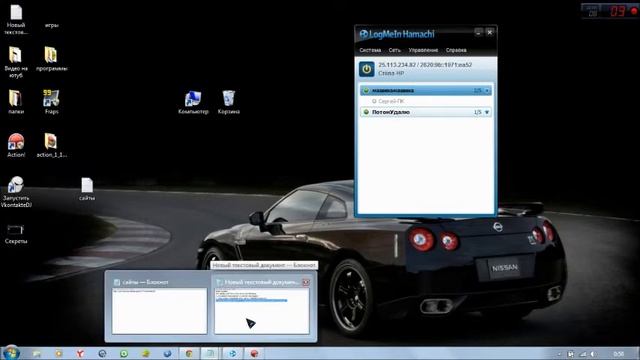Open the green circular arrow taskbar app

click(x=124, y=353)
